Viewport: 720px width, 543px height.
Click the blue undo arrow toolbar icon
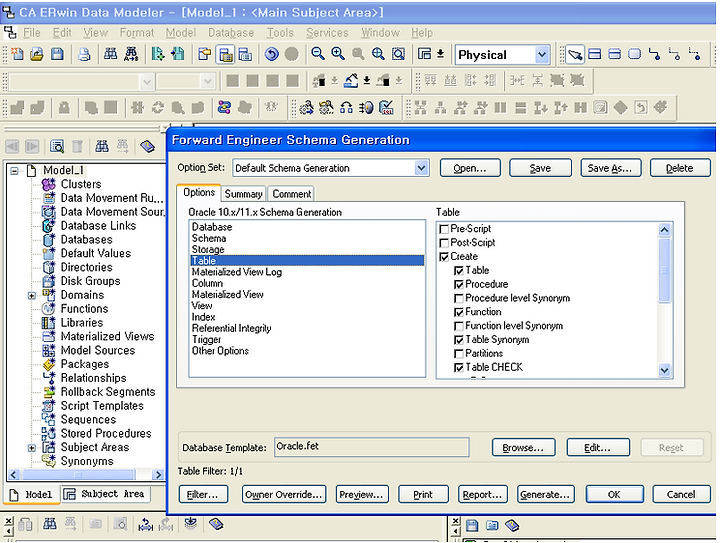tap(272, 54)
